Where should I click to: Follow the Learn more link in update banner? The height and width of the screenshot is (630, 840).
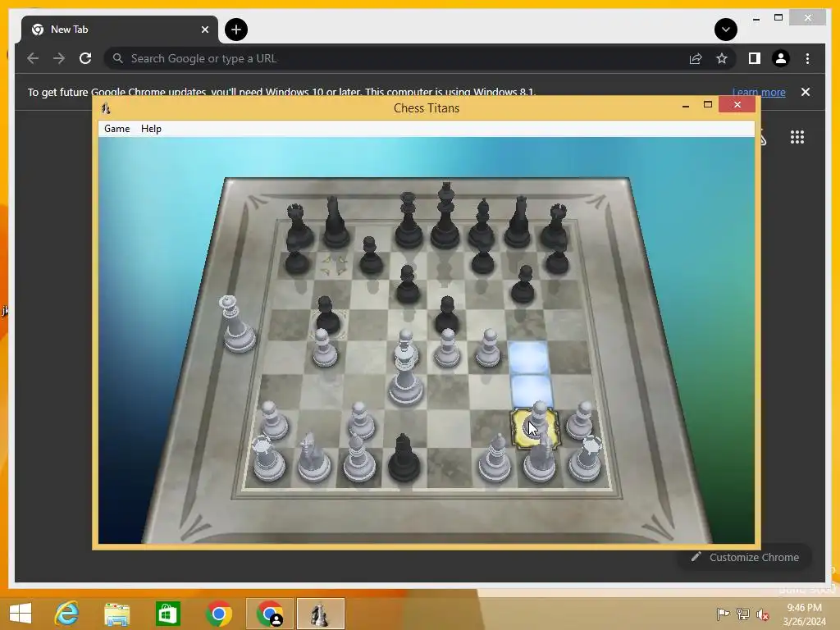click(x=759, y=92)
